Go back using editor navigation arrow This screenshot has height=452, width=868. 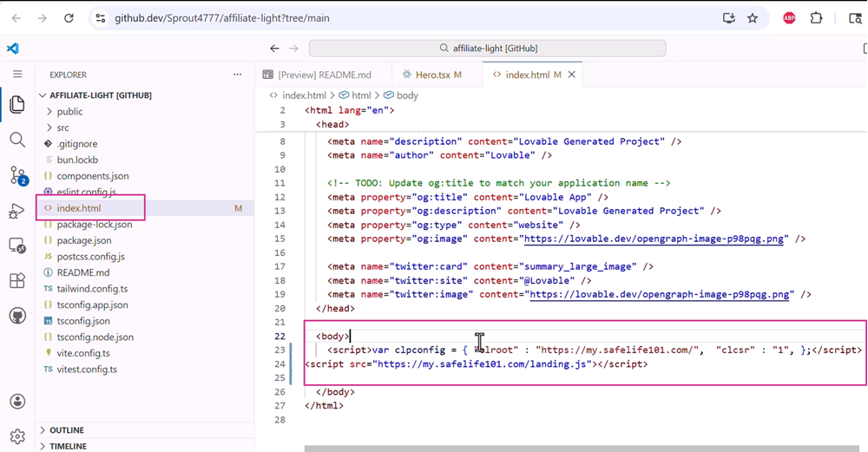[x=274, y=48]
